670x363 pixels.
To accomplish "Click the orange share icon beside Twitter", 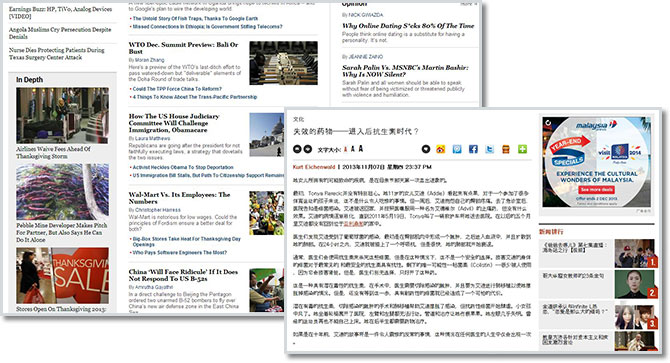I will [x=506, y=149].
